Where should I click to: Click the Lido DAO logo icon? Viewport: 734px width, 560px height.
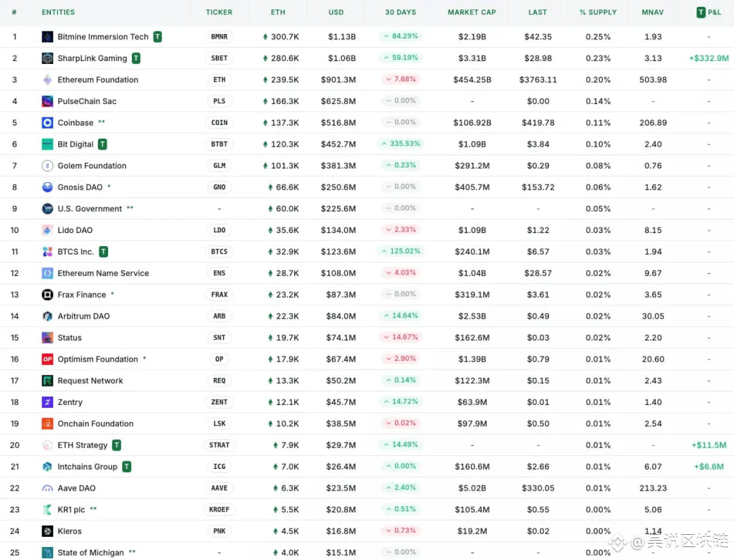click(48, 230)
